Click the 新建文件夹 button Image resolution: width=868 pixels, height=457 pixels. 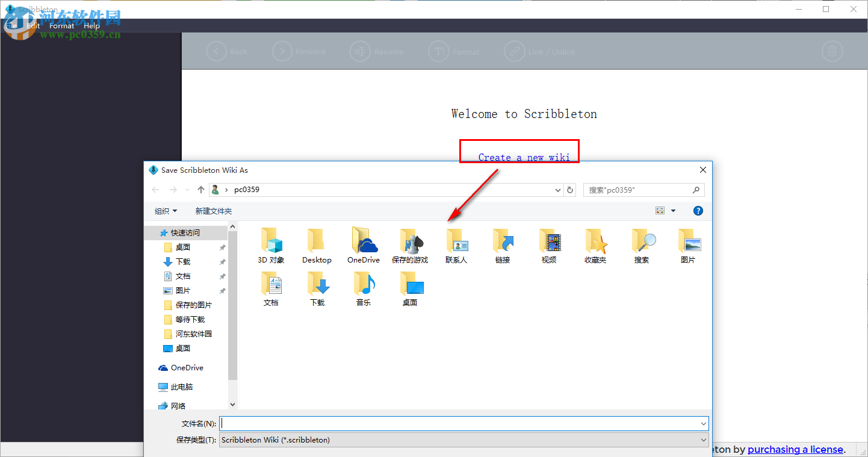[214, 211]
